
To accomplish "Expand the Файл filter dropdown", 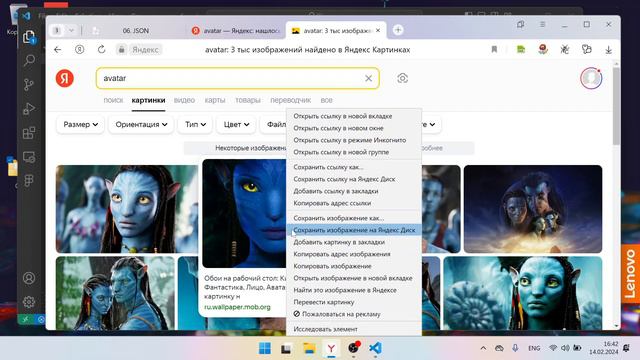I will tap(273, 124).
